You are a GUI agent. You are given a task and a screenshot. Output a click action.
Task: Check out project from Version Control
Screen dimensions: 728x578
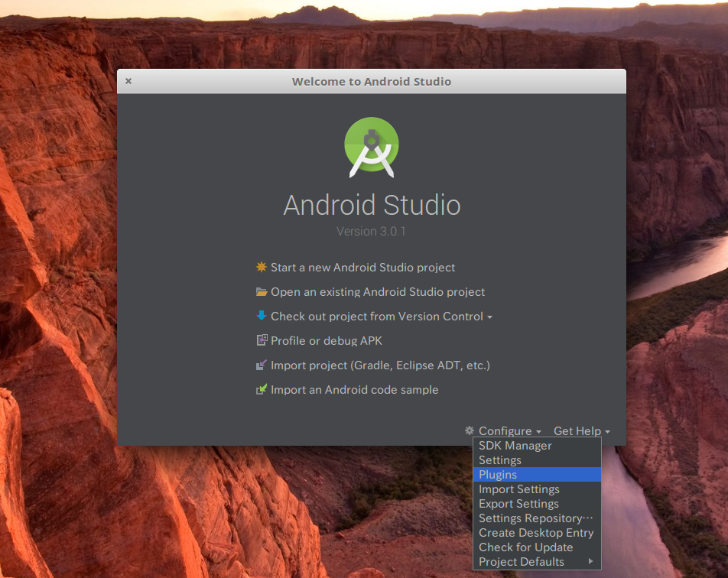tap(376, 317)
